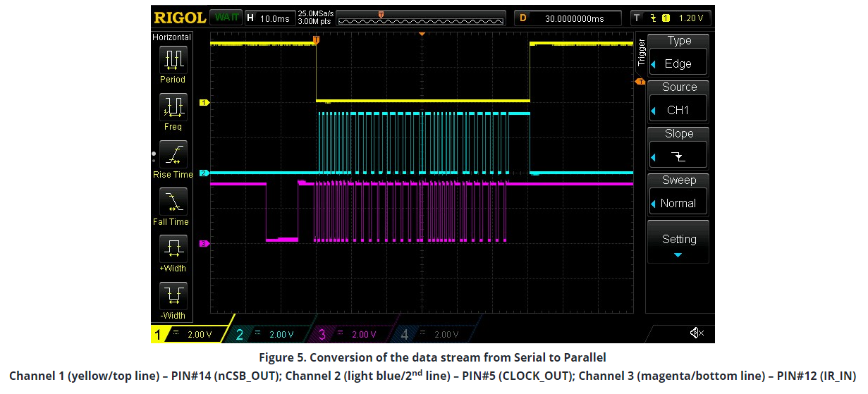Click the magenta channel 3 ground marker

click(204, 243)
